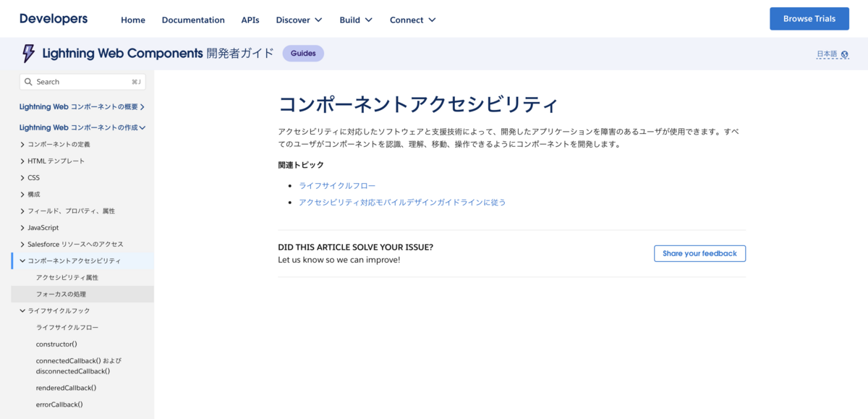Open the Connect dropdown menu

click(412, 20)
